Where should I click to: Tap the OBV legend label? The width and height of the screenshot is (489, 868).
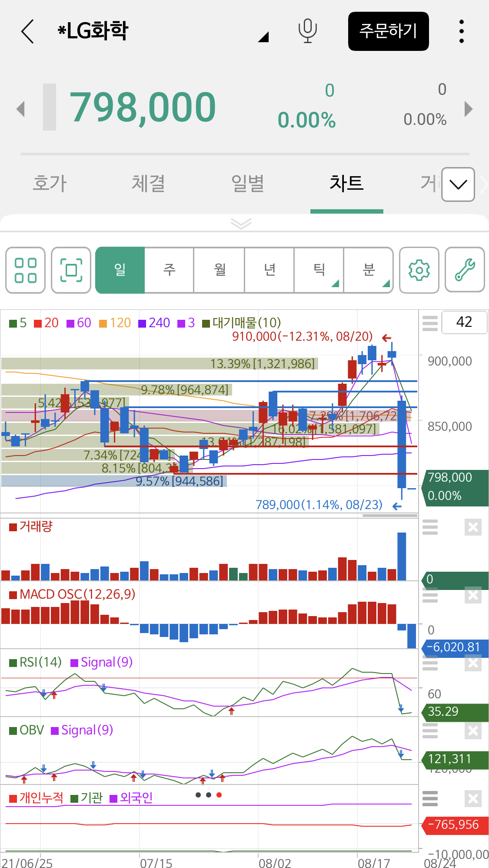tap(27, 730)
